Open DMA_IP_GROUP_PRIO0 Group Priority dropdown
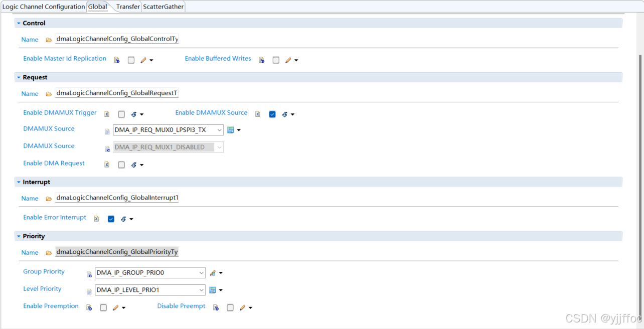The height and width of the screenshot is (329, 644). [202, 273]
